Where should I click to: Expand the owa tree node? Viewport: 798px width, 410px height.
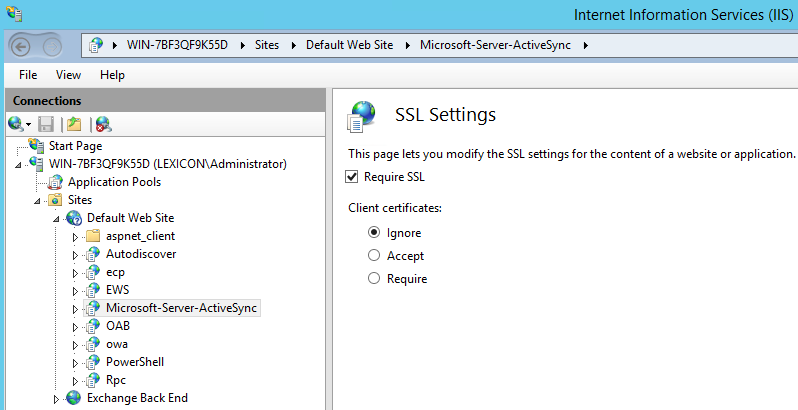pyautogui.click(x=75, y=345)
